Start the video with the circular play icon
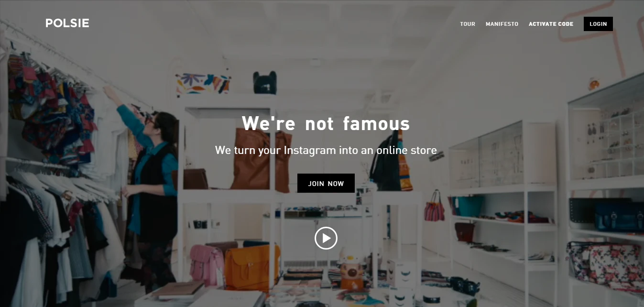This screenshot has width=644, height=307. pyautogui.click(x=326, y=238)
